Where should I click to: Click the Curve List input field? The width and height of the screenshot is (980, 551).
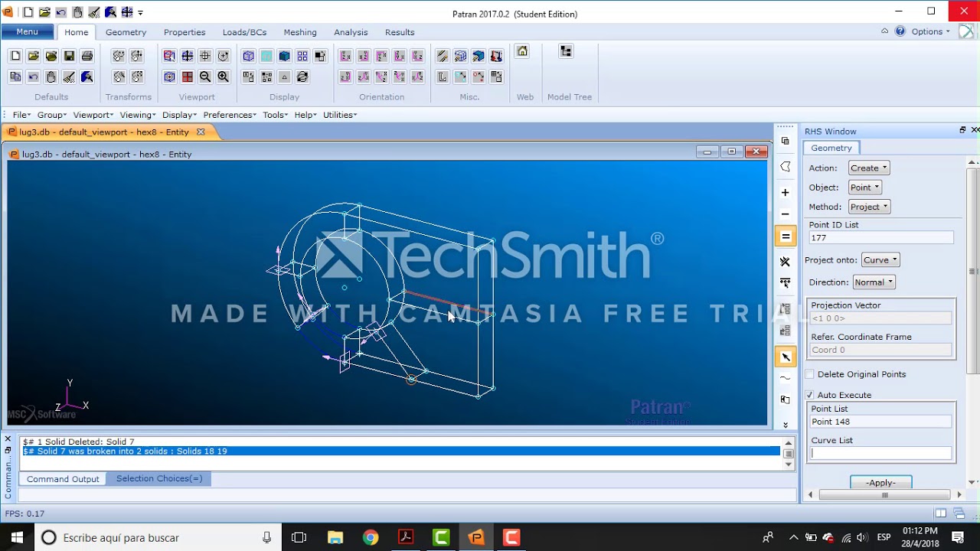point(880,453)
